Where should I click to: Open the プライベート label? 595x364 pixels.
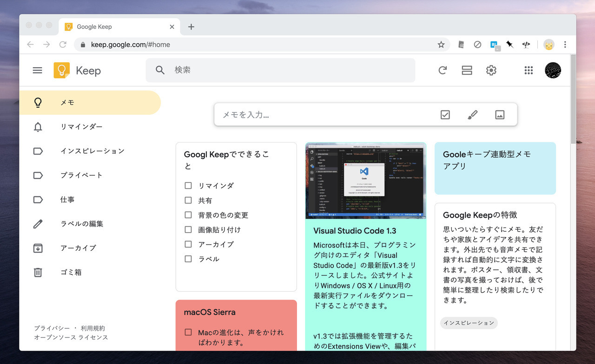pyautogui.click(x=90, y=175)
